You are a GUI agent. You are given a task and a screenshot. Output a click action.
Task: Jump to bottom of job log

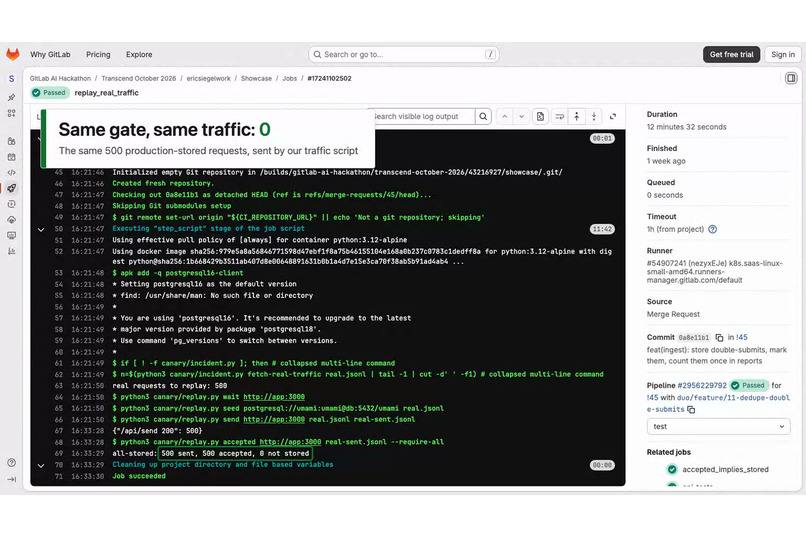pos(594,116)
